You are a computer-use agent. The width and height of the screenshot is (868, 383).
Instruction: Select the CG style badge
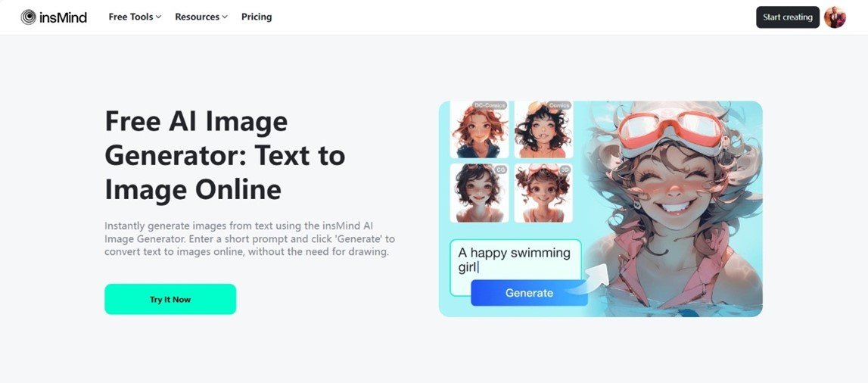[500, 170]
